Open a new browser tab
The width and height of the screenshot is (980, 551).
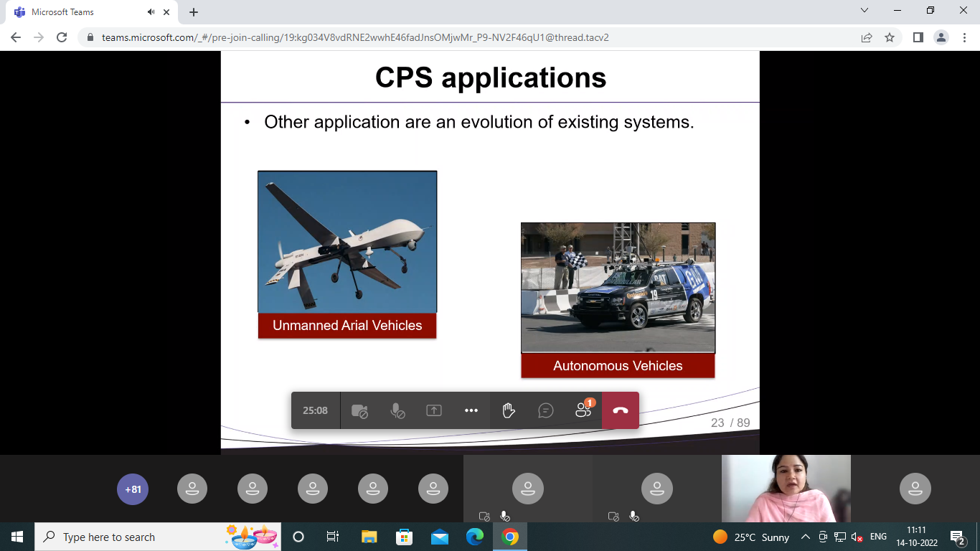(x=194, y=12)
